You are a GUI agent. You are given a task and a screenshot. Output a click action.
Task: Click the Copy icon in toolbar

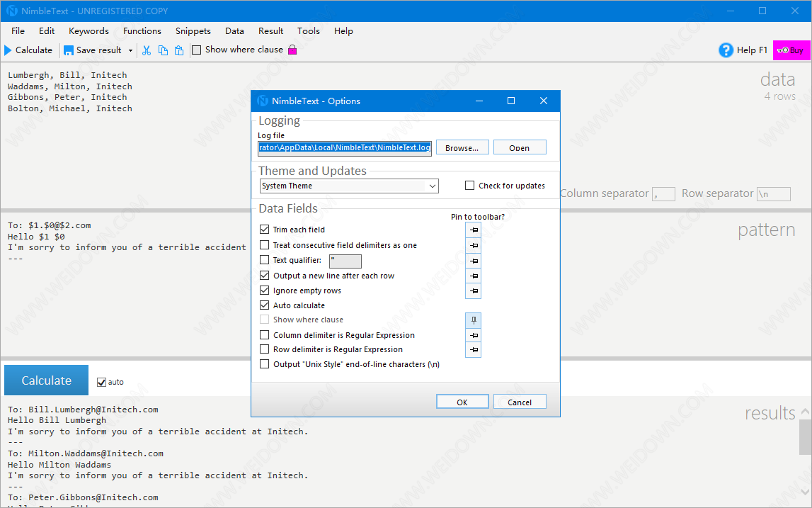163,50
